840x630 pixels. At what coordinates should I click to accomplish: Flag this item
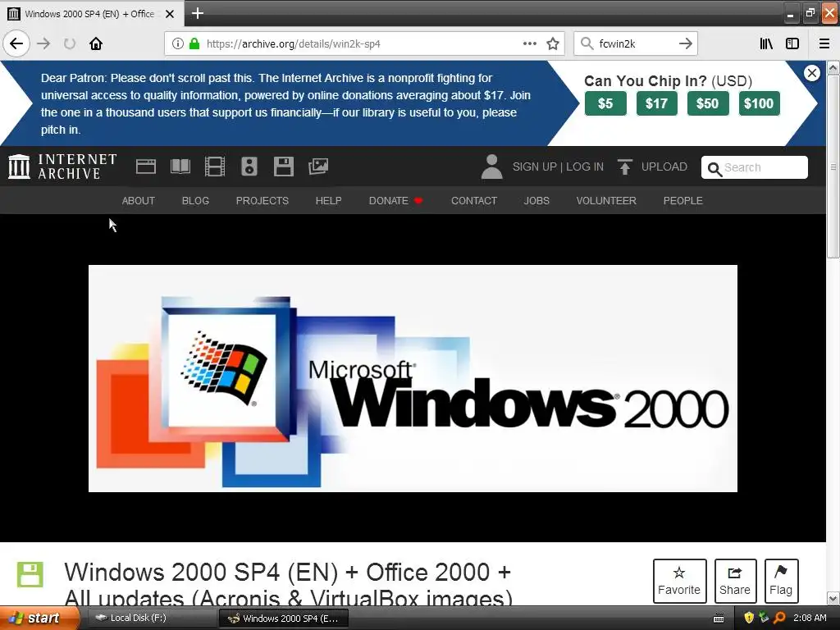[781, 581]
